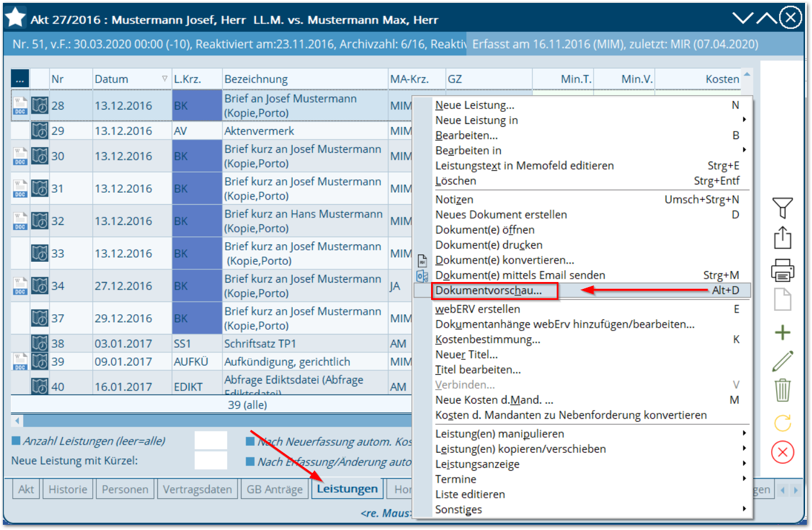The height and width of the screenshot is (530, 812).
Task: Click the column chooser '...' header button
Action: [x=20, y=79]
